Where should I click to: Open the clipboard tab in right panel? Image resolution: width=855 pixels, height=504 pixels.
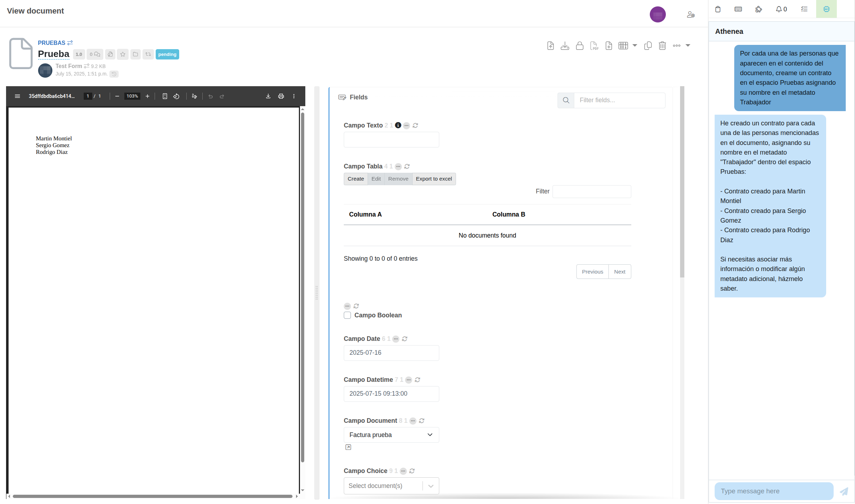click(x=718, y=9)
